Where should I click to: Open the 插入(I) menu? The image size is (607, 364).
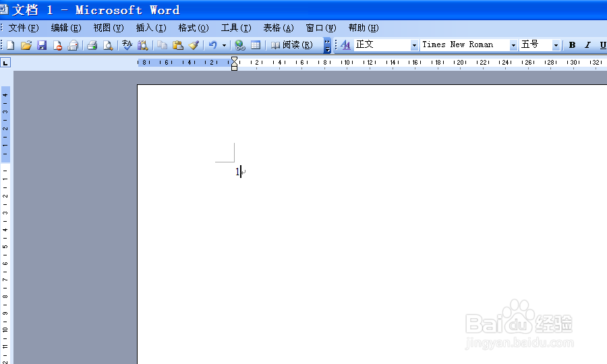[x=151, y=28]
